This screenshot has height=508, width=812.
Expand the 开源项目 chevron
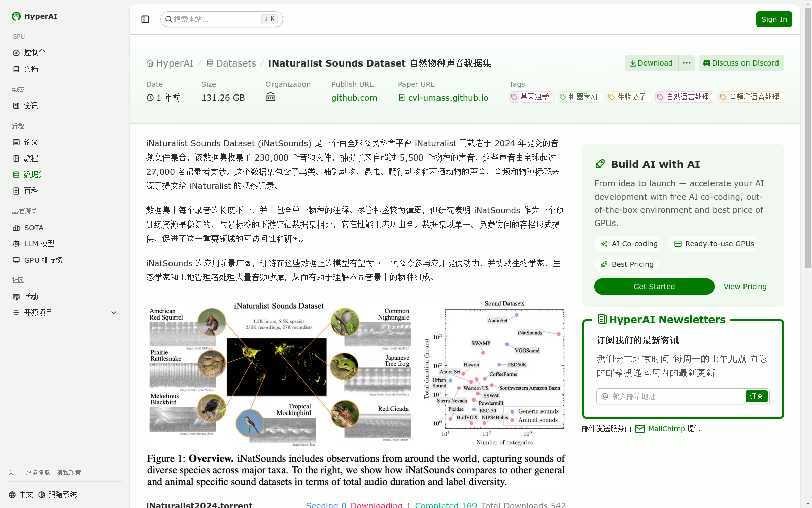coord(114,313)
